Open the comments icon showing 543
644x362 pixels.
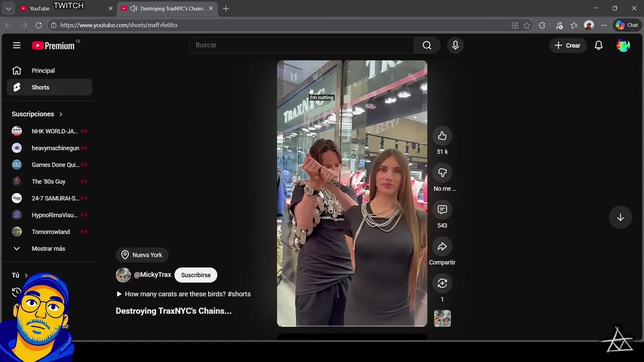(x=442, y=210)
